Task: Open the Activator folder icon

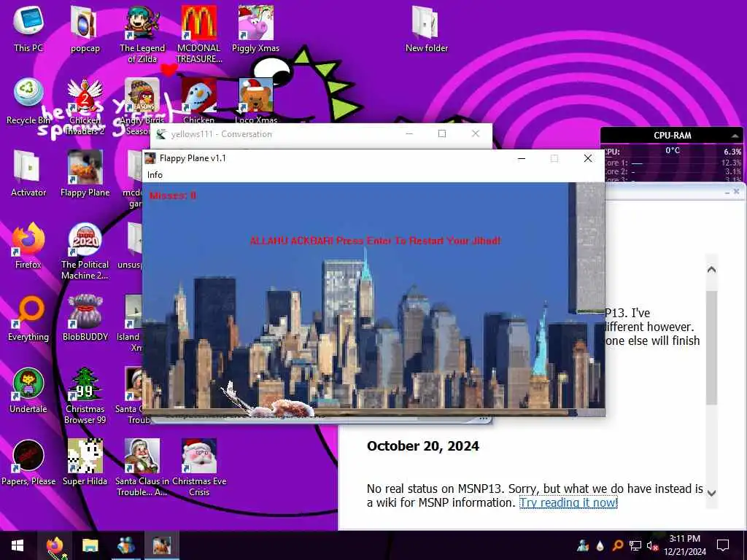Action: coord(28,174)
